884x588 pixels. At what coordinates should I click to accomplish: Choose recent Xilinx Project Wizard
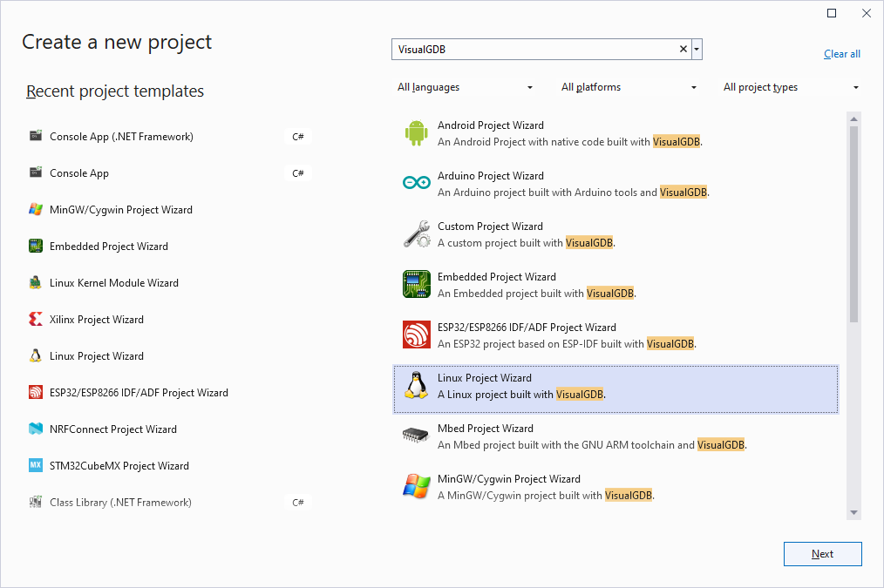tap(169, 320)
